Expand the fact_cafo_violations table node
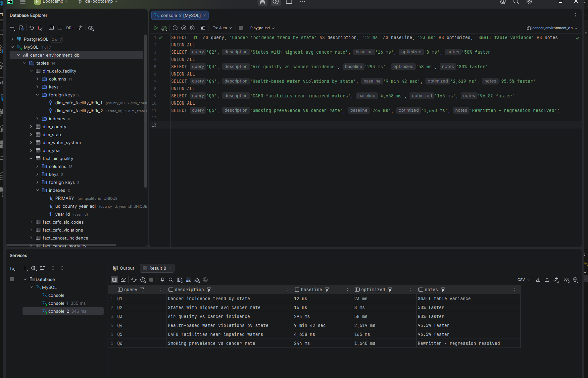Viewport: 588px width, 378px height. point(31,230)
